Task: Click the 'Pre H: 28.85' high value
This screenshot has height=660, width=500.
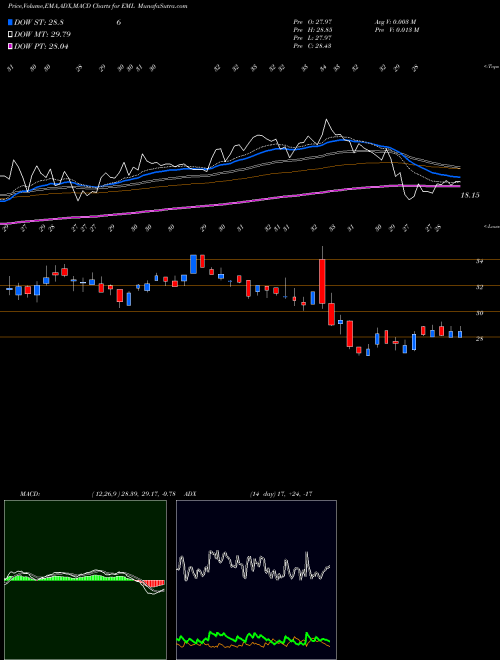Action: pyautogui.click(x=313, y=30)
